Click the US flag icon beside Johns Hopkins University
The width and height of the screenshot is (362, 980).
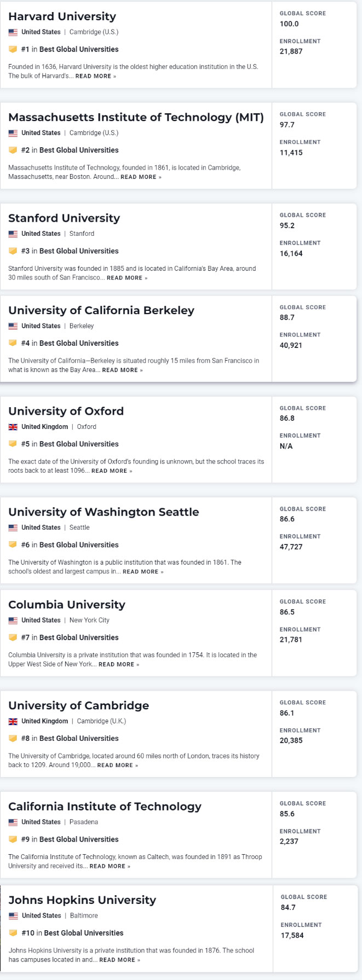click(x=13, y=915)
